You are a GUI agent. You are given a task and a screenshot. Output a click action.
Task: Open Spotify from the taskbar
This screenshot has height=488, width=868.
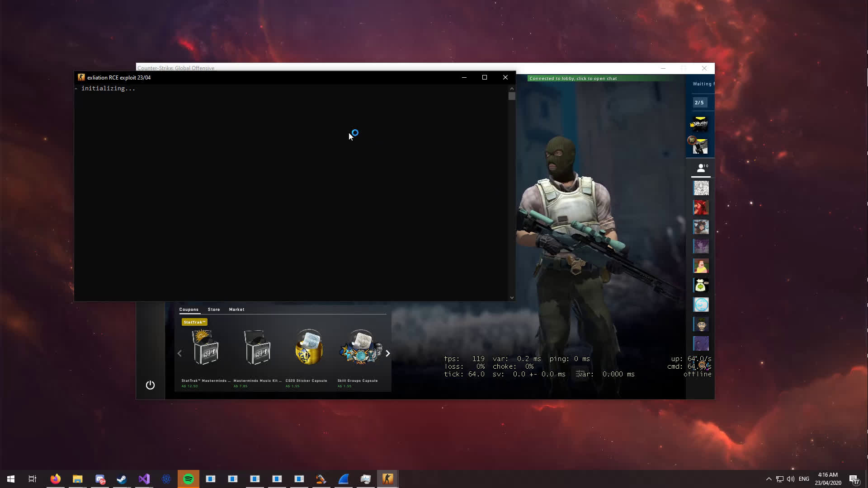189,479
